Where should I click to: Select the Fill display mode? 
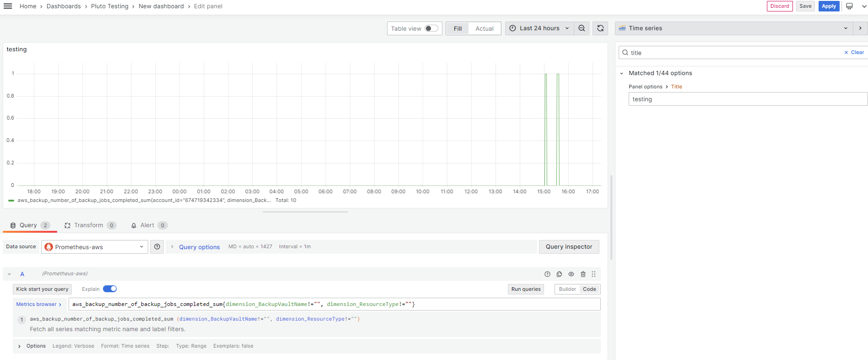click(x=458, y=28)
